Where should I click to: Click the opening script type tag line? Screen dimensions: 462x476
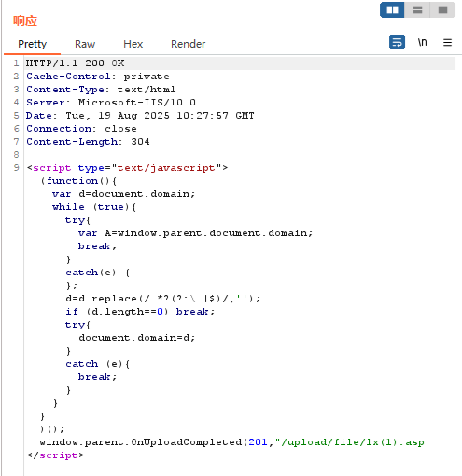(127, 168)
